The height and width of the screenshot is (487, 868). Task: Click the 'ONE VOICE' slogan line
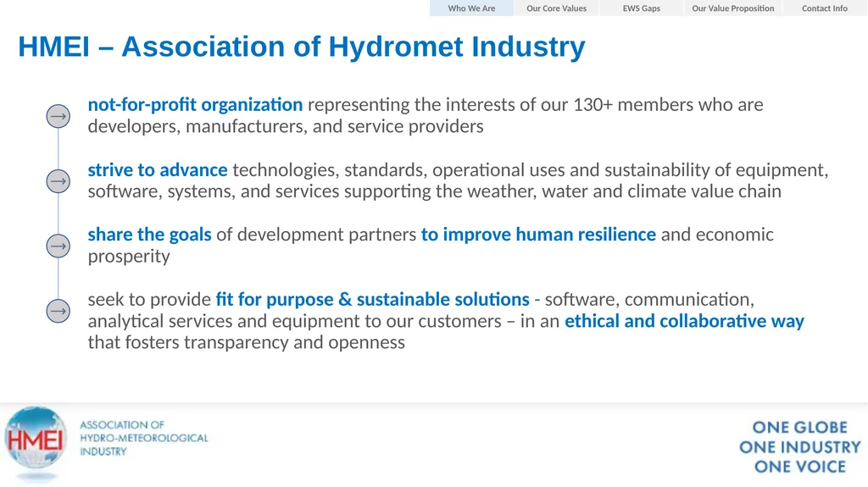pos(800,467)
